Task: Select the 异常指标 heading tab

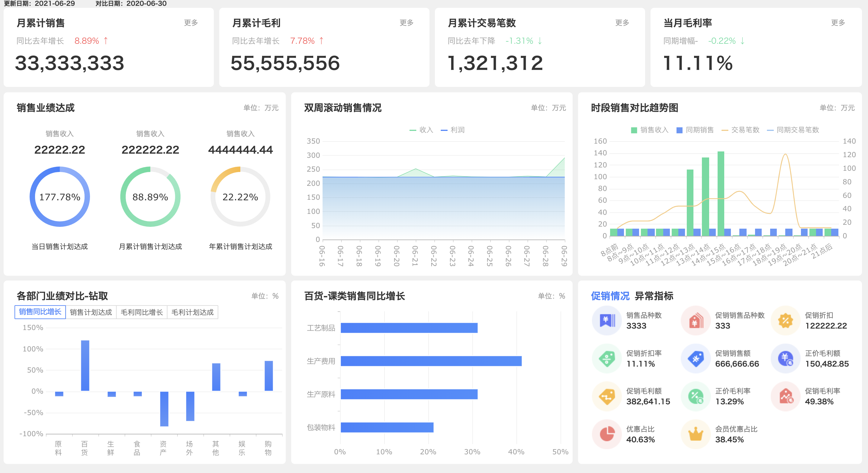Action: click(654, 296)
